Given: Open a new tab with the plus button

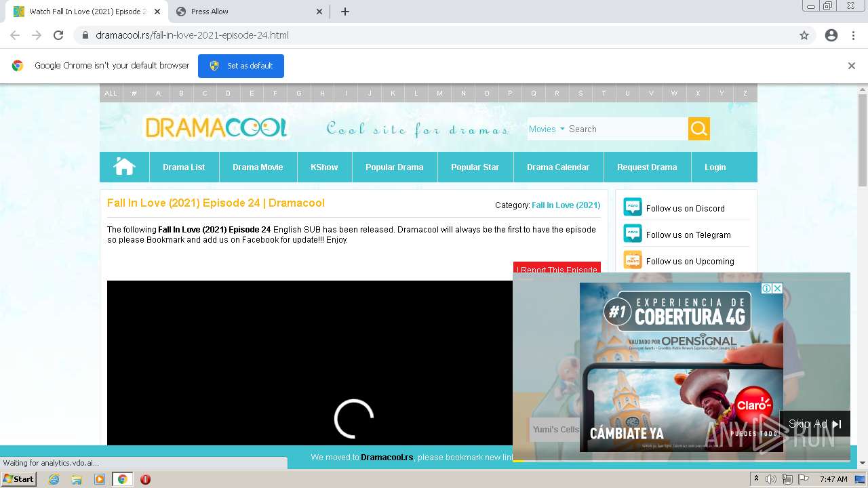Looking at the screenshot, I should (345, 12).
